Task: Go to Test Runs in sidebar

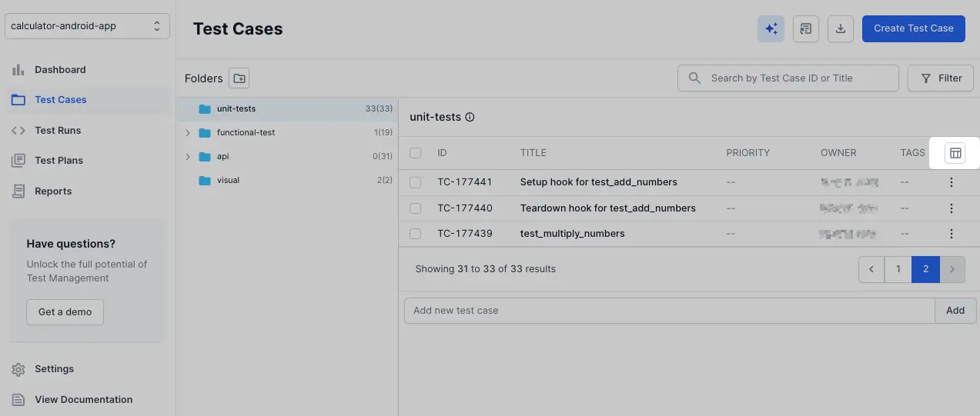Action: click(58, 130)
